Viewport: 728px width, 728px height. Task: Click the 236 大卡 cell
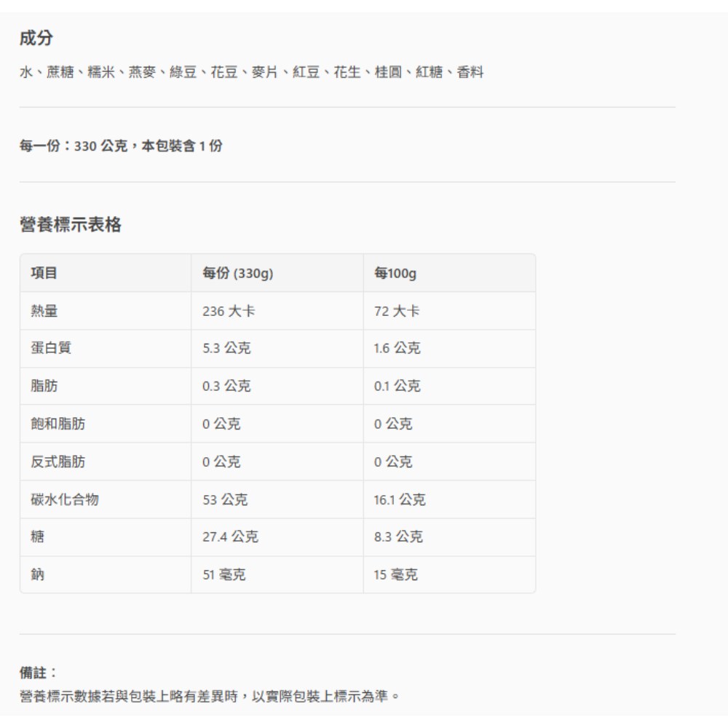click(x=228, y=311)
